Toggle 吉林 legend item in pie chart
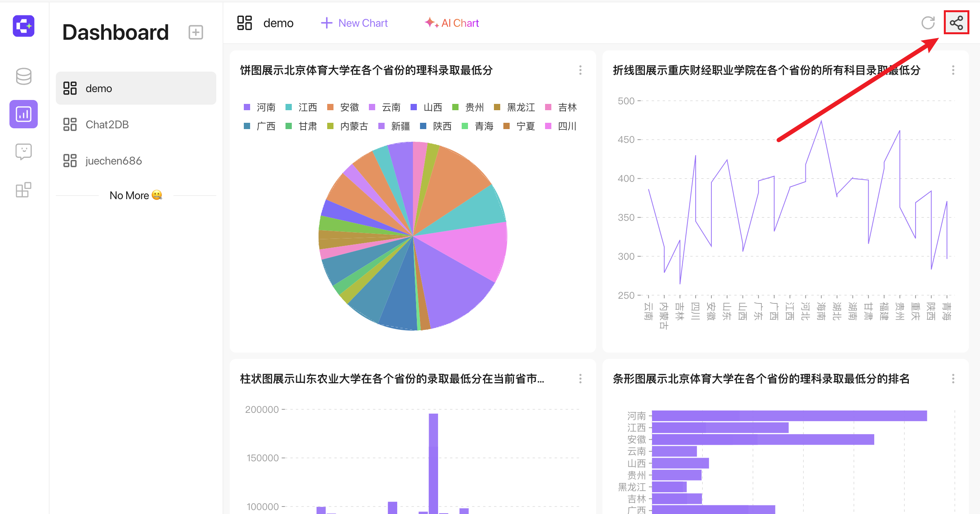The height and width of the screenshot is (514, 980). coord(561,107)
